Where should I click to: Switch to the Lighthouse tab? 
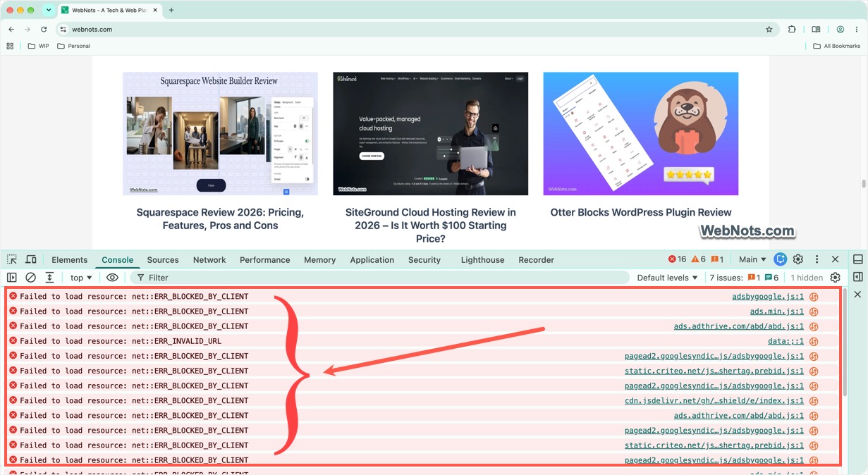(482, 259)
